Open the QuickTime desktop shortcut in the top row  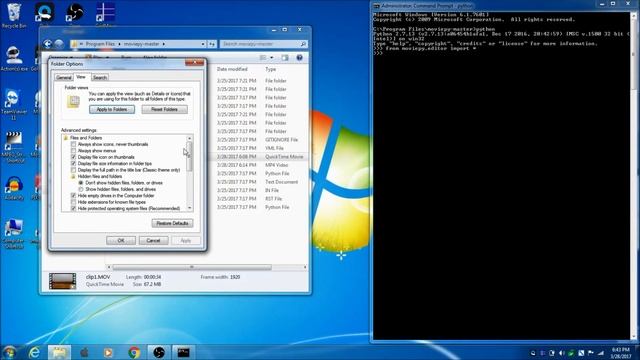(44, 13)
